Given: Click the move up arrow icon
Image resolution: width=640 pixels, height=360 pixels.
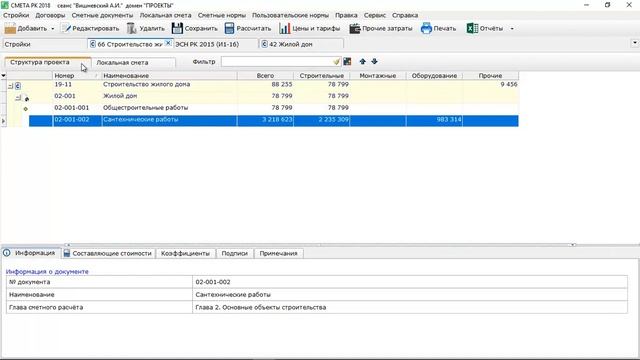Looking at the screenshot, I should click(x=362, y=62).
